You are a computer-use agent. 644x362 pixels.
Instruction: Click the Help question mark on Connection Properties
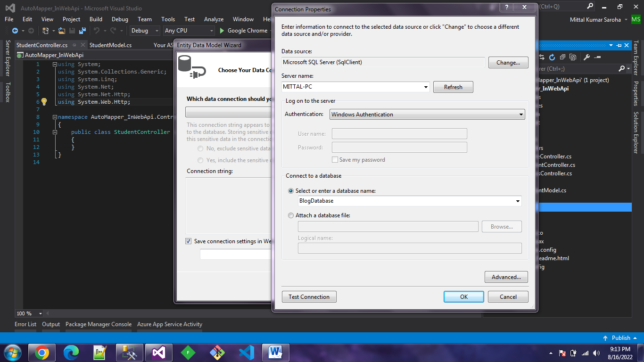coord(506,7)
